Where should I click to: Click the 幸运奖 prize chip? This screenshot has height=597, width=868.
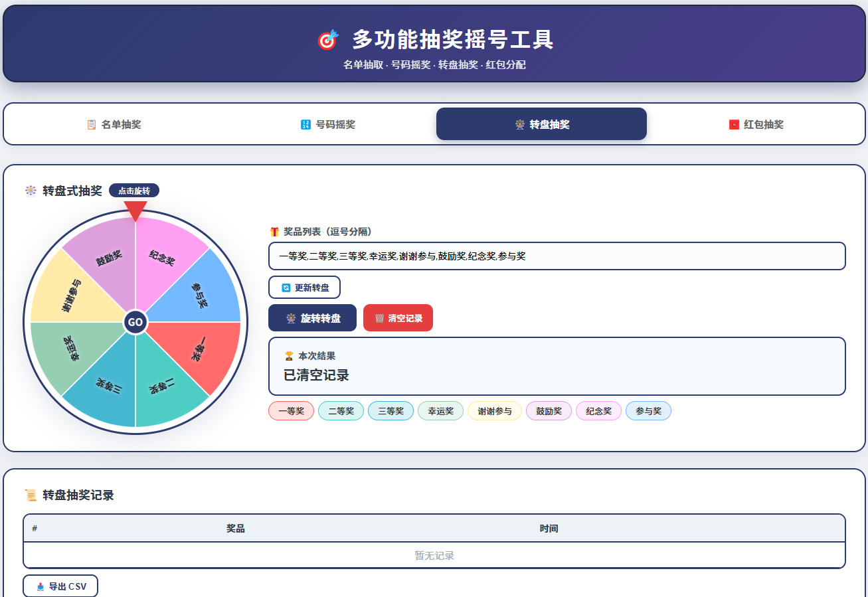(440, 411)
